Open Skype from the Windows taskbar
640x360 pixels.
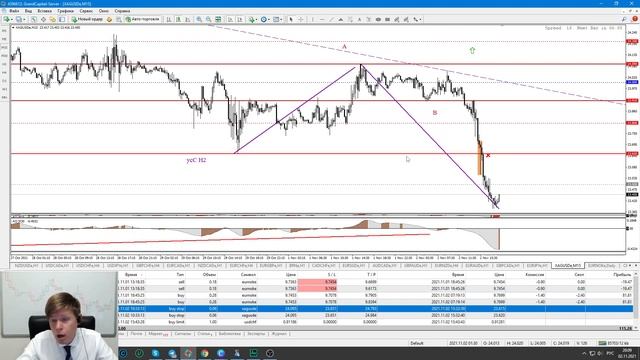156,353
